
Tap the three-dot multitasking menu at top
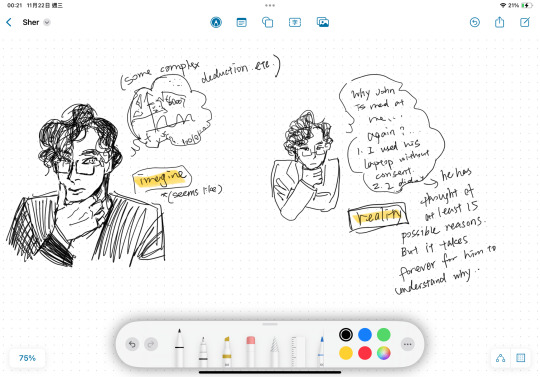point(270,5)
